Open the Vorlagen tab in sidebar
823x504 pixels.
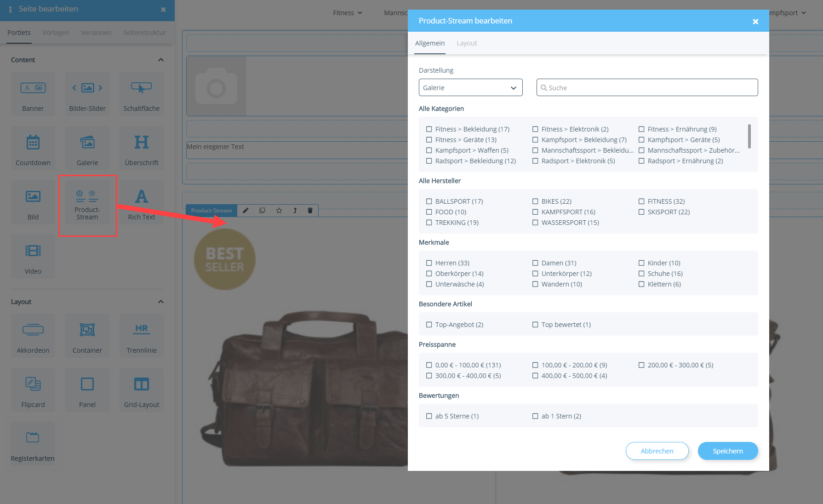point(56,33)
